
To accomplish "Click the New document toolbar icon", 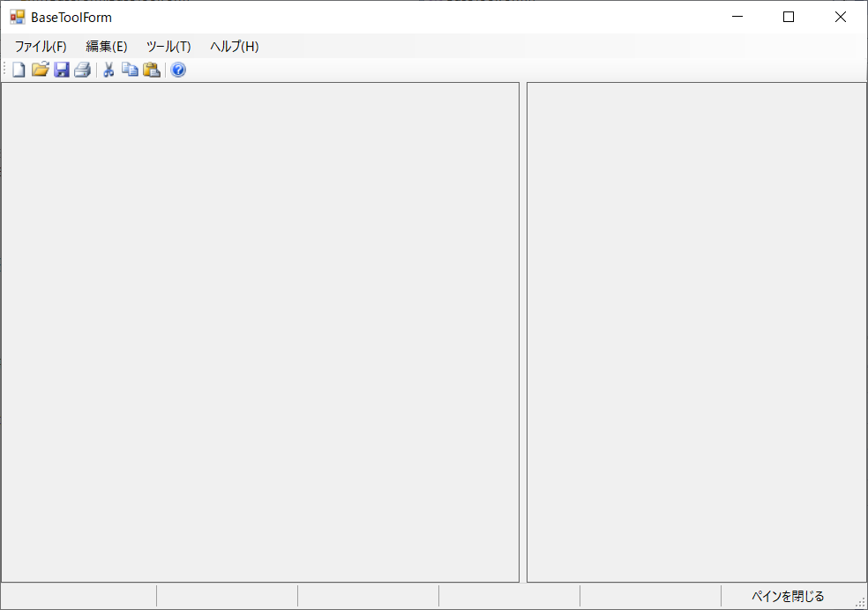I will (19, 70).
